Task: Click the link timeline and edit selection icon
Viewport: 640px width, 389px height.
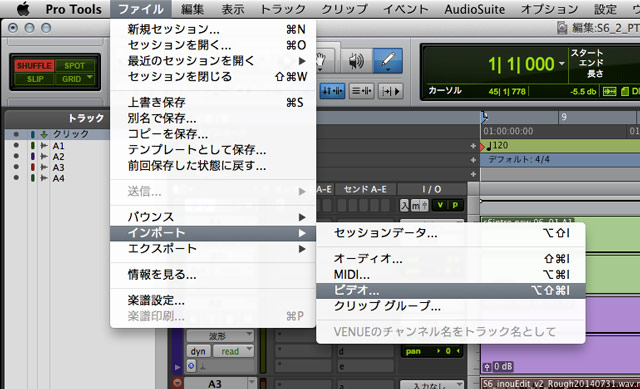Action: (x=333, y=91)
